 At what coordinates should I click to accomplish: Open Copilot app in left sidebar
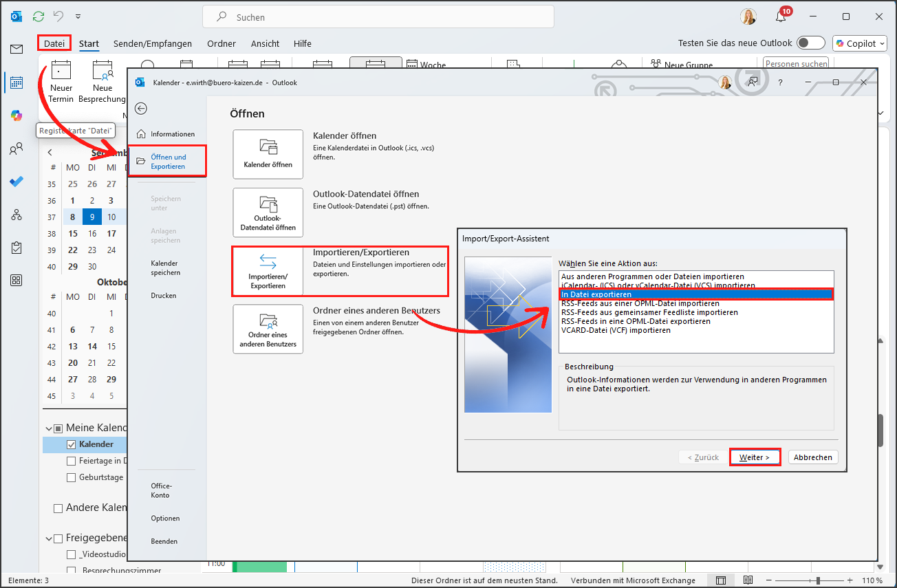coord(17,116)
